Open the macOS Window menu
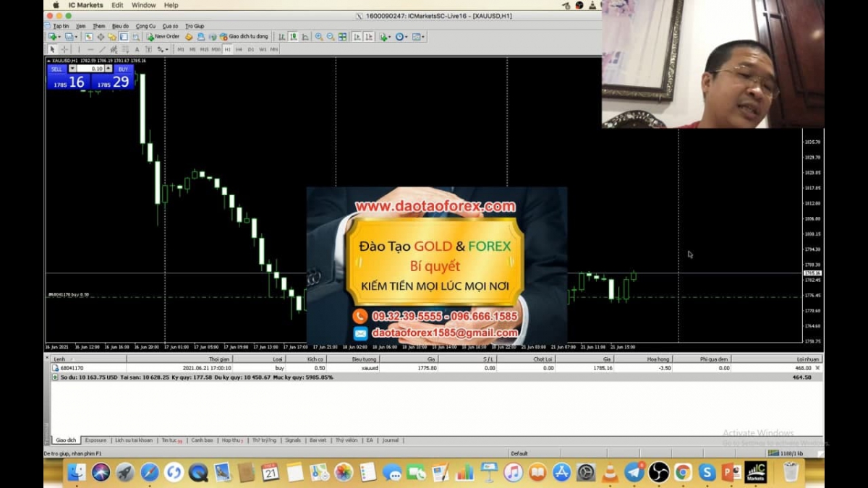 [x=143, y=5]
